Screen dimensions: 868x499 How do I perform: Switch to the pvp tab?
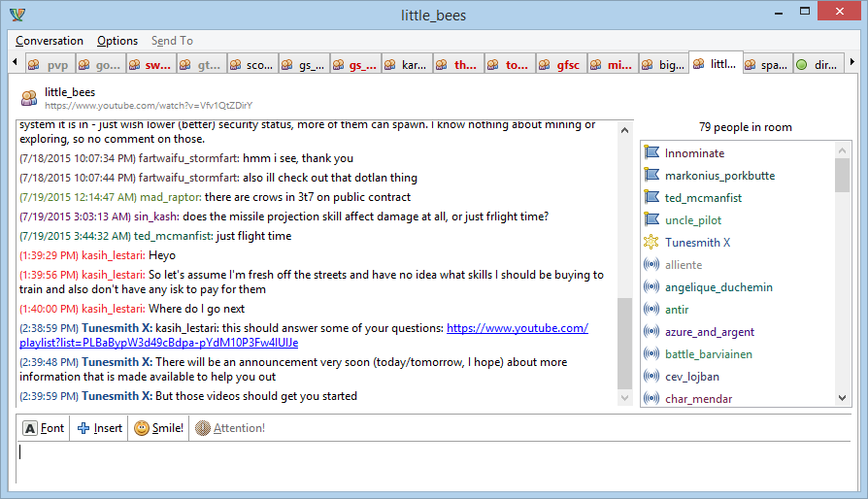coord(49,65)
